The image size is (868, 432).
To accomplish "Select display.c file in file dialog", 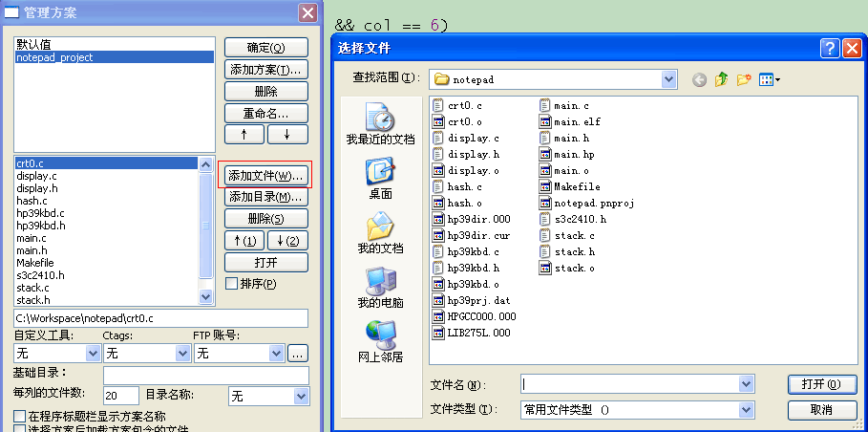I will [x=466, y=138].
